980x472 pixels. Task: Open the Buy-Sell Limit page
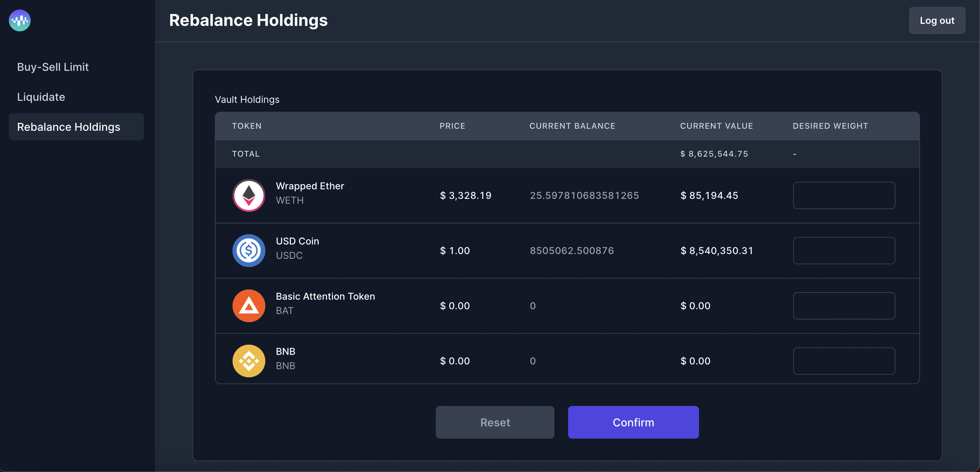(53, 67)
